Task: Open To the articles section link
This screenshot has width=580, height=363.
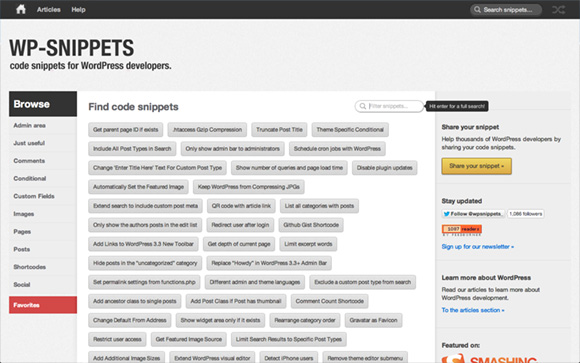Action: 473,310
